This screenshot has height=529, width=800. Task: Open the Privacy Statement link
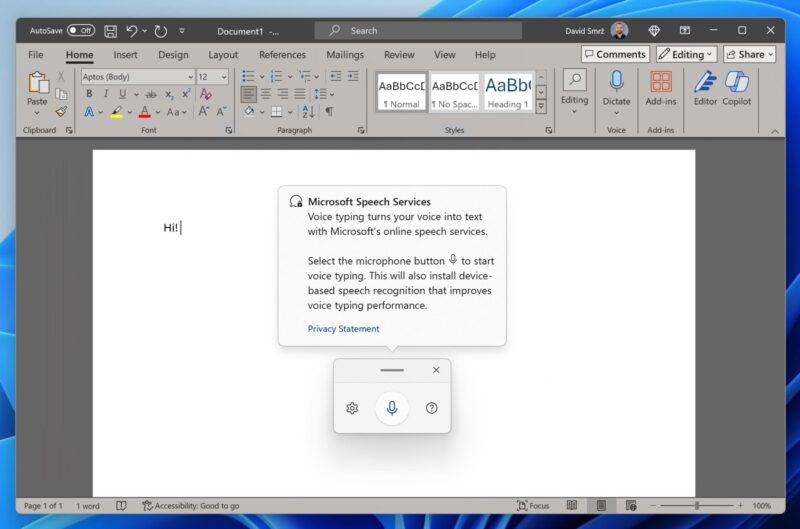coord(343,329)
